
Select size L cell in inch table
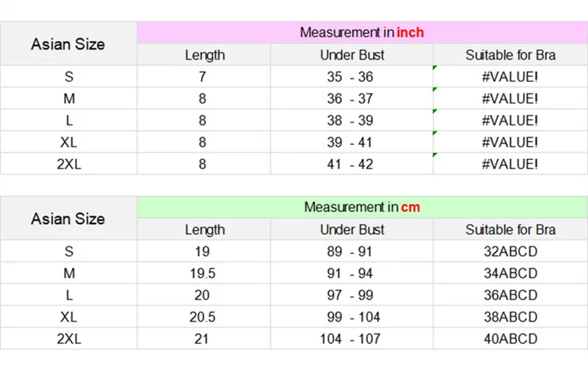click(68, 120)
